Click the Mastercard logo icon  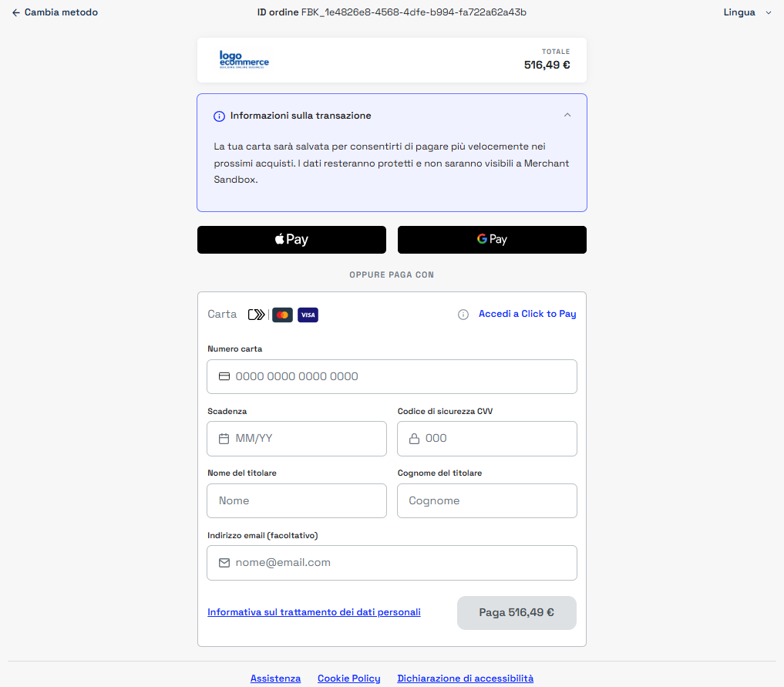click(x=282, y=315)
